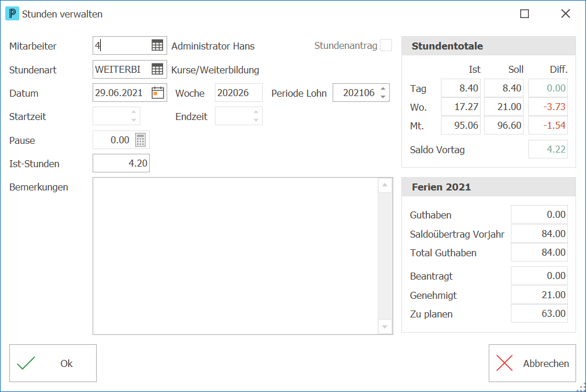Select Mt. Diff. value -1.54
This screenshot has width=586, height=392.
pyautogui.click(x=548, y=126)
